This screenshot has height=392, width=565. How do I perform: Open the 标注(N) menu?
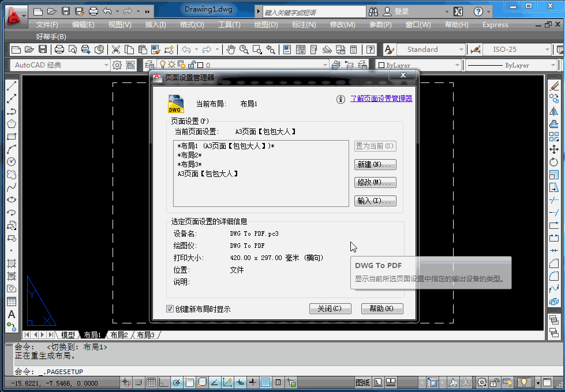(304, 25)
